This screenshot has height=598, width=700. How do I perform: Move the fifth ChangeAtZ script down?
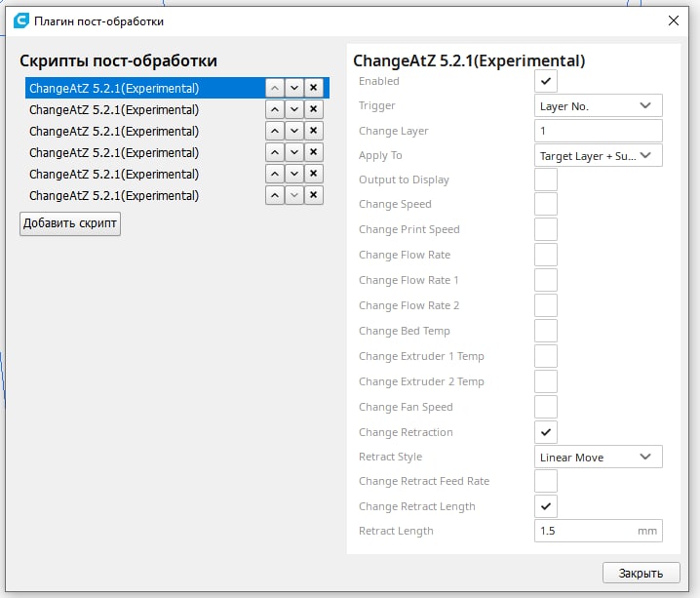(x=294, y=174)
